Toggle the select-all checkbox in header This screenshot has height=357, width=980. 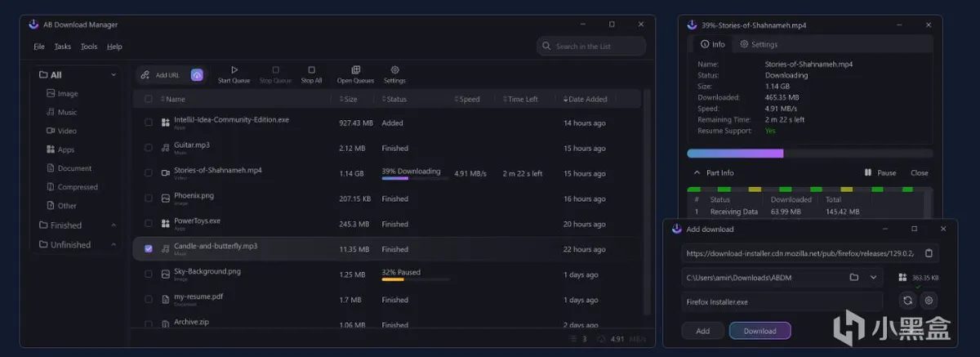click(x=148, y=99)
